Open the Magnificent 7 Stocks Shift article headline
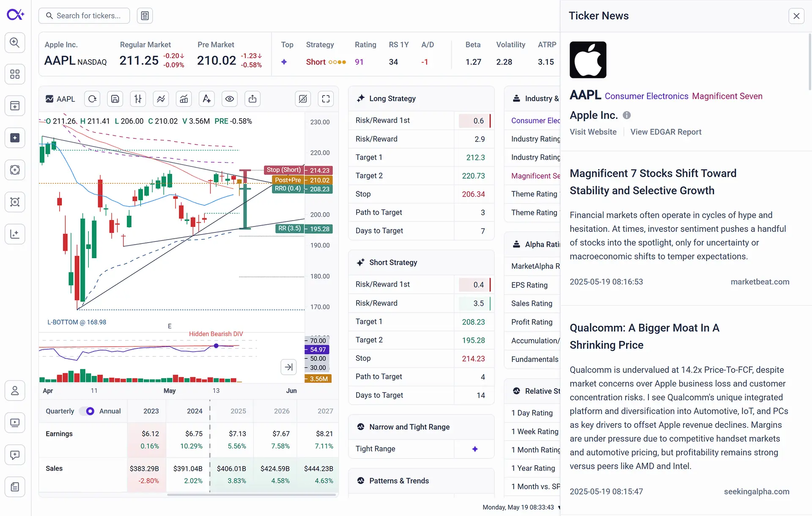 pyautogui.click(x=653, y=182)
